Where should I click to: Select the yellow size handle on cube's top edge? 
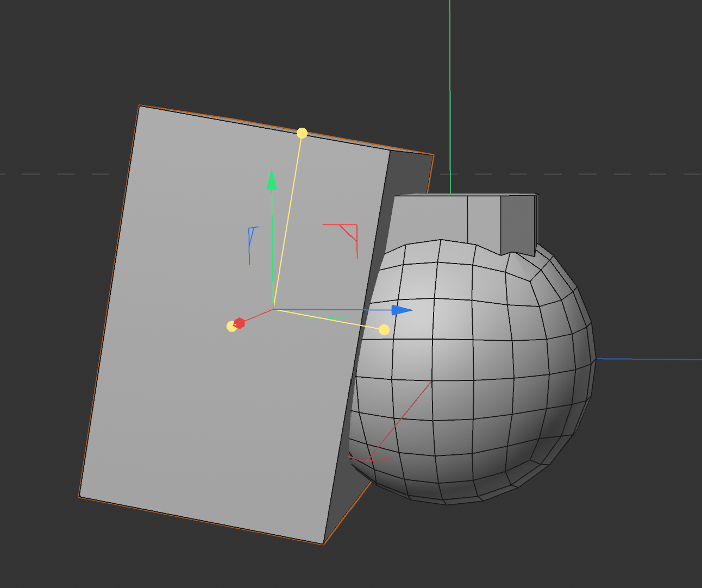click(x=302, y=133)
